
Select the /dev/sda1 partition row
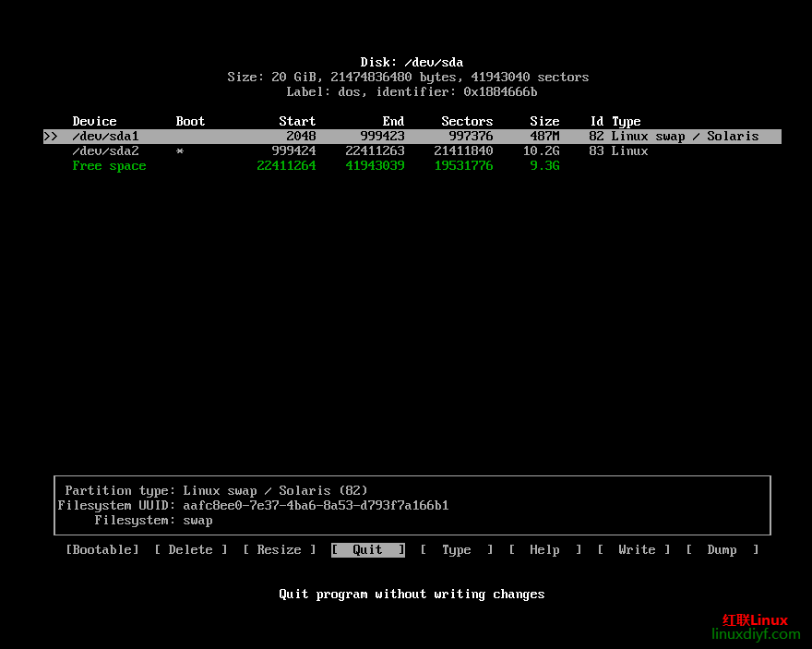click(x=105, y=136)
